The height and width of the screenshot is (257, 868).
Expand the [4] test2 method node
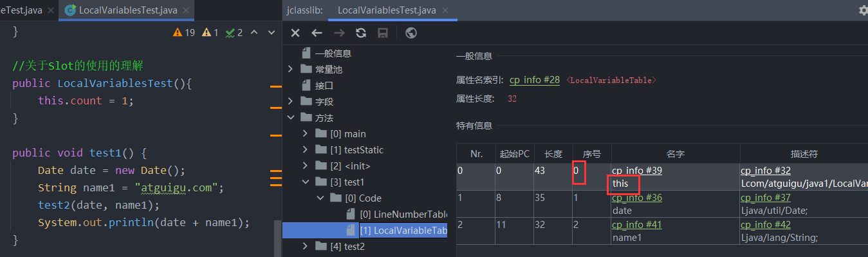pos(306,246)
